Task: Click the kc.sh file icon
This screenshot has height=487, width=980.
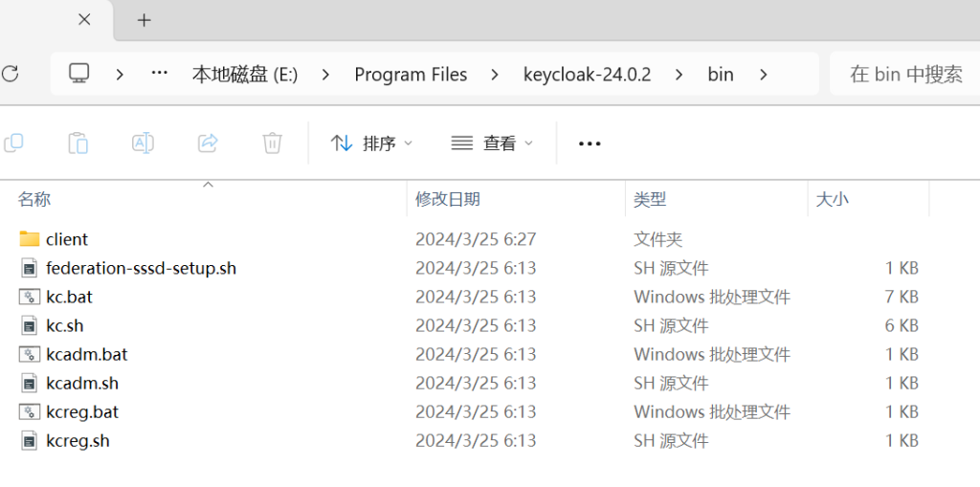Action: (x=30, y=325)
